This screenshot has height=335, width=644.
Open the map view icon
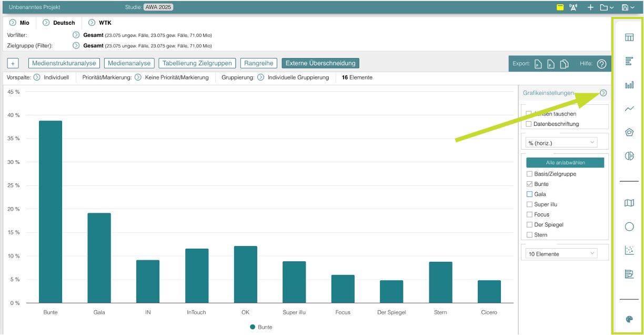pos(629,203)
